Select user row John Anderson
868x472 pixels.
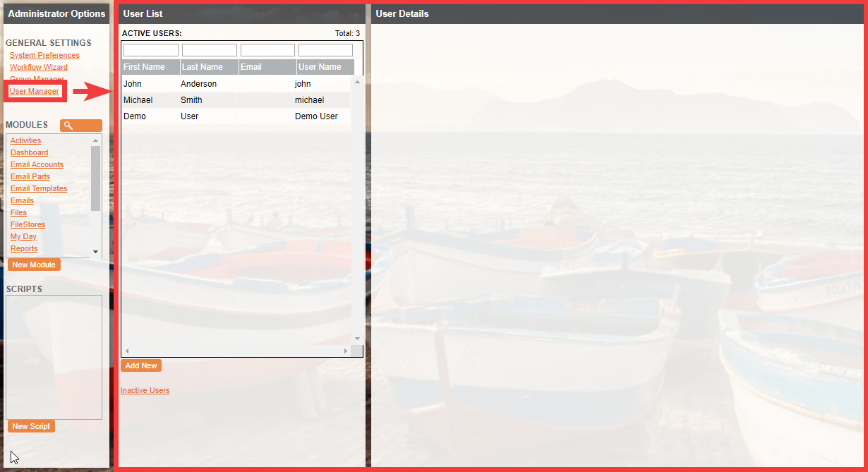[x=236, y=84]
